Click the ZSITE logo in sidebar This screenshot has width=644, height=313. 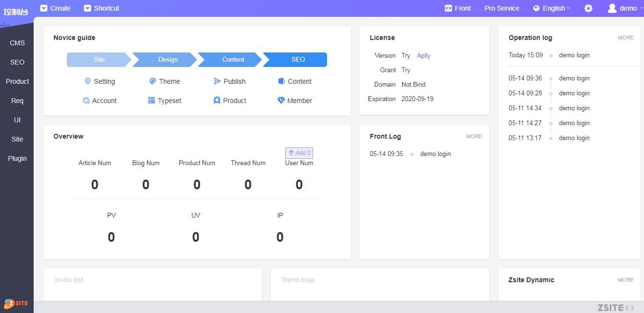click(16, 303)
